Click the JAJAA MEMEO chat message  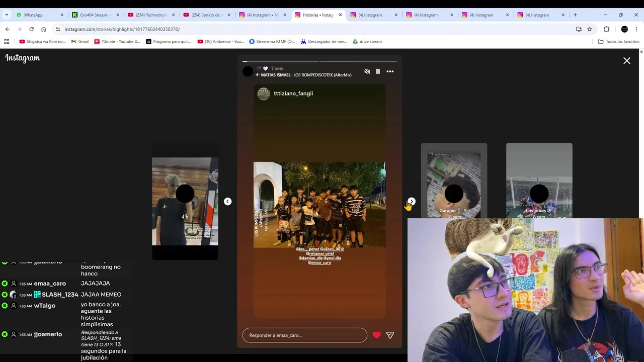[x=101, y=295]
